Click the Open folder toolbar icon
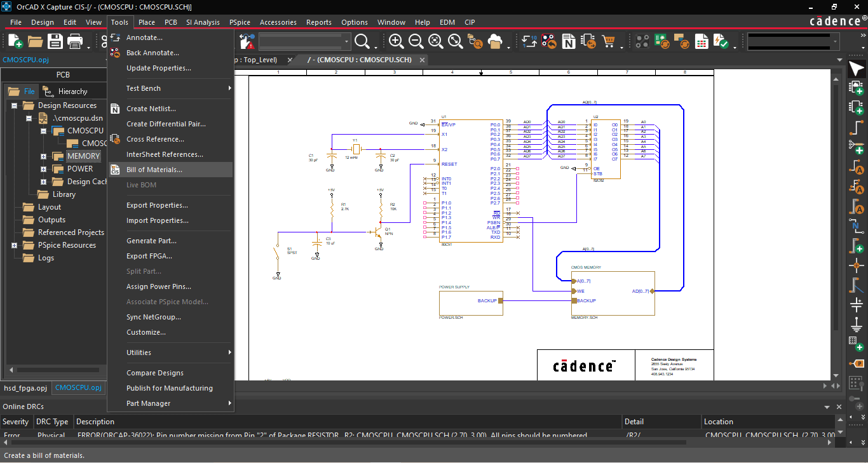The width and height of the screenshot is (868, 463). coord(35,42)
